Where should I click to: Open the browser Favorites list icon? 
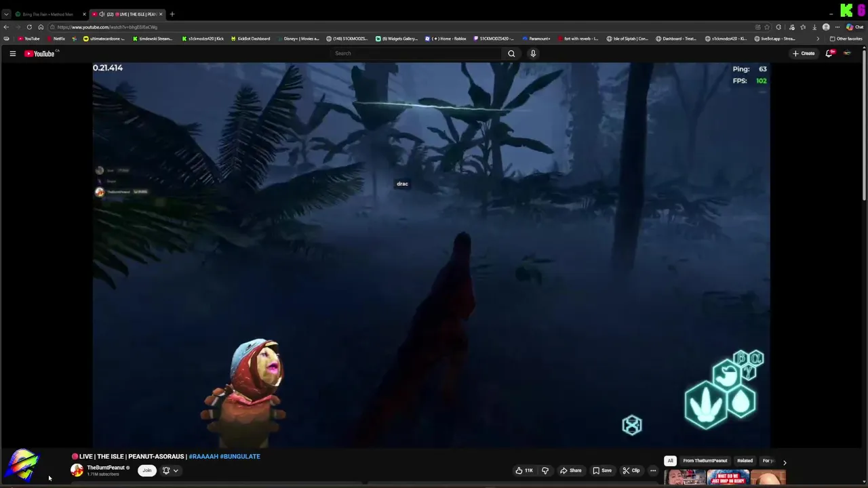(803, 27)
